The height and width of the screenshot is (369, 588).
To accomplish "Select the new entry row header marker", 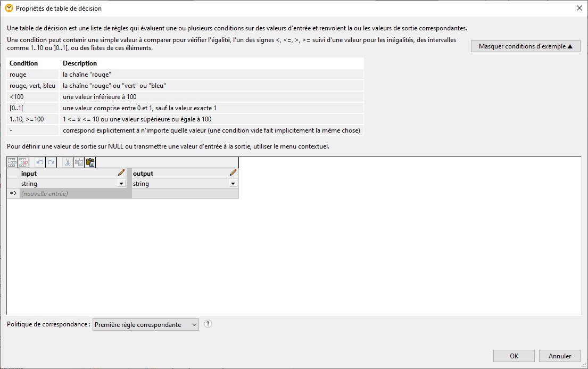I will pos(13,194).
